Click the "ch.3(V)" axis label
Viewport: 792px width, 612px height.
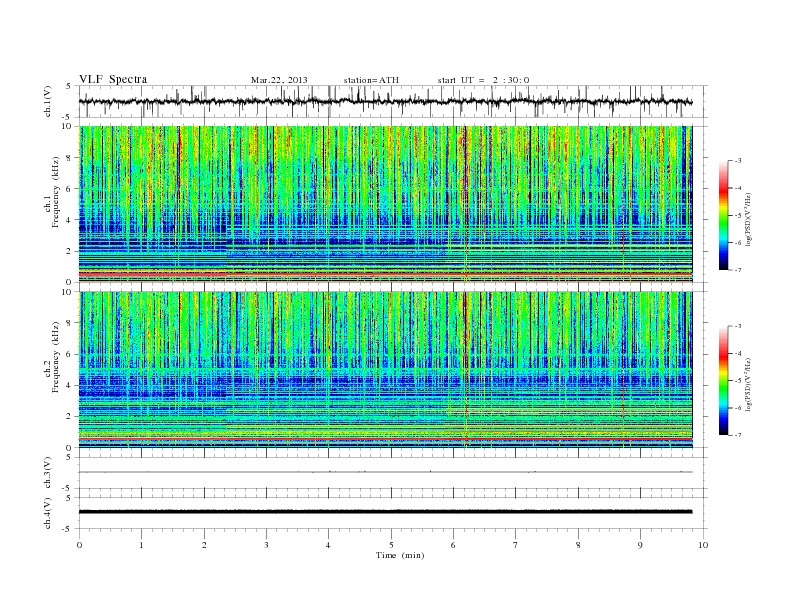pyautogui.click(x=48, y=473)
